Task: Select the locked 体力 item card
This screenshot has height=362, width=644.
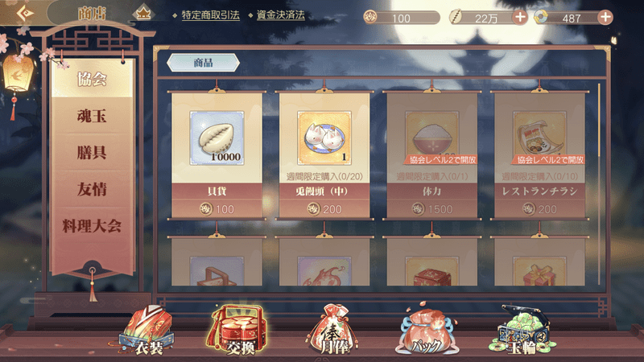Action: pyautogui.click(x=432, y=156)
